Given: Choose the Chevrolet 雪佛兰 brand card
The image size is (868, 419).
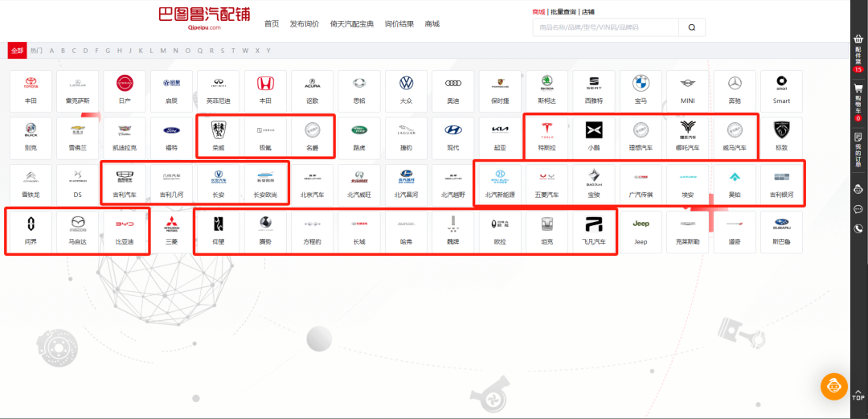Looking at the screenshot, I should 77,138.
